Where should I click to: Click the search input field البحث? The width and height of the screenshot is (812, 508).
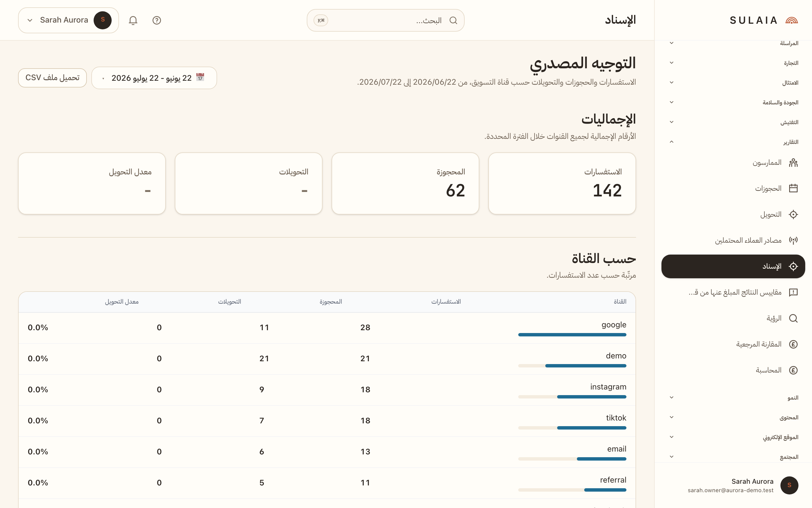point(385,21)
